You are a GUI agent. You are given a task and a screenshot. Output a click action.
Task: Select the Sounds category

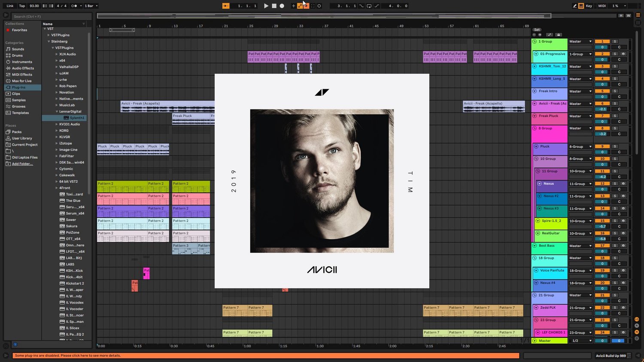coord(18,49)
